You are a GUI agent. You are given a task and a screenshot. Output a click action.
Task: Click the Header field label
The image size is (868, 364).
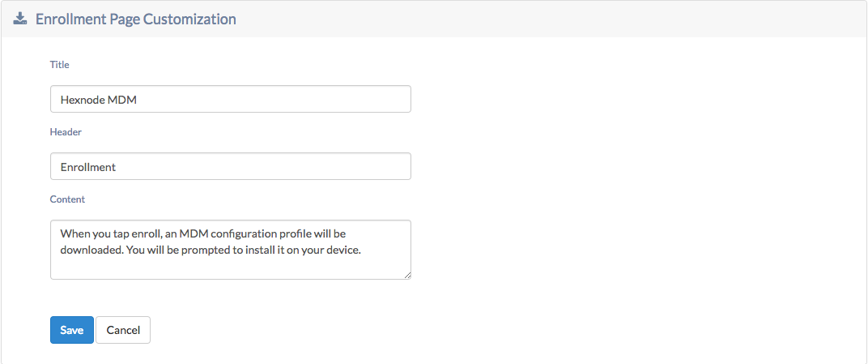[66, 132]
